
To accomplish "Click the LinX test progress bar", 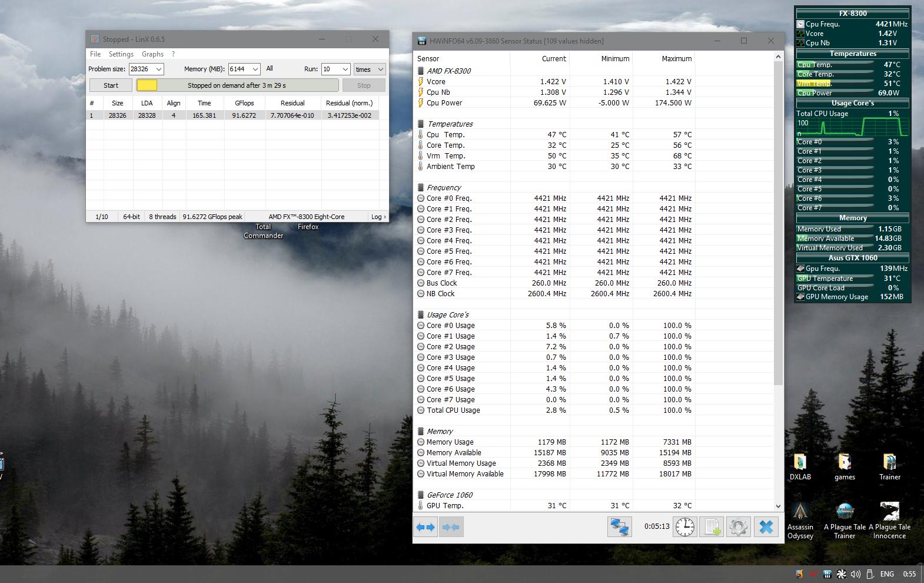I will click(237, 85).
